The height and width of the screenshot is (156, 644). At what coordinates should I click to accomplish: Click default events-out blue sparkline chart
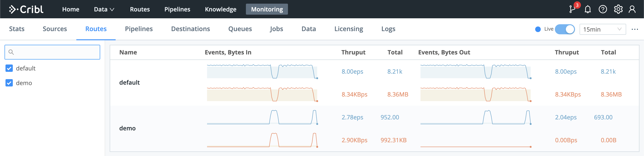[x=476, y=71]
